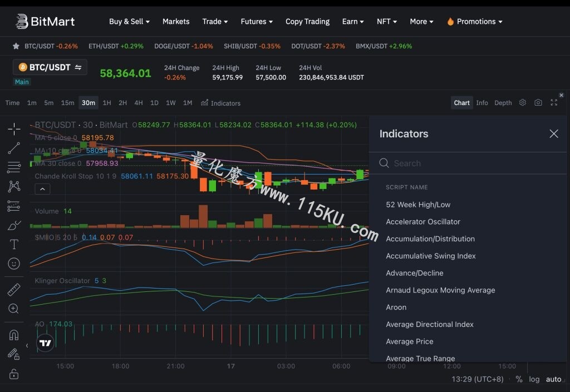
Task: Toggle magnet mode for drawings
Action: (14, 335)
